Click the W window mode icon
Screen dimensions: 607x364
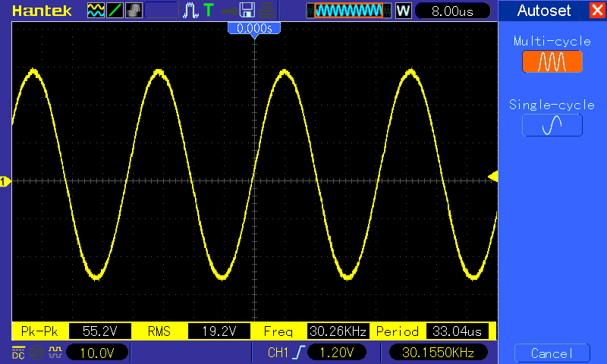point(404,11)
